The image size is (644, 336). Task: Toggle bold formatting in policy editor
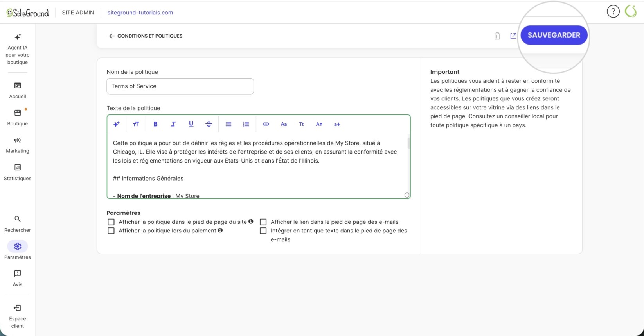coord(155,124)
